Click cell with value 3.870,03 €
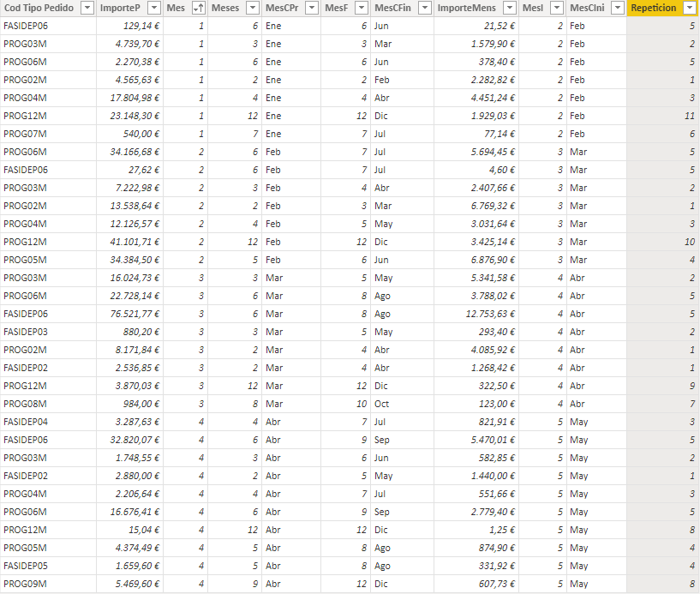 pyautogui.click(x=130, y=386)
